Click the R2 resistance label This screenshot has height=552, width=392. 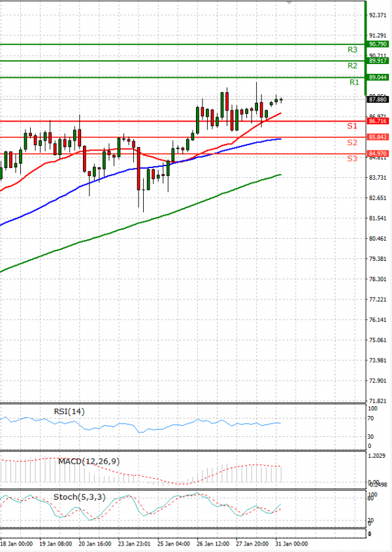point(352,66)
